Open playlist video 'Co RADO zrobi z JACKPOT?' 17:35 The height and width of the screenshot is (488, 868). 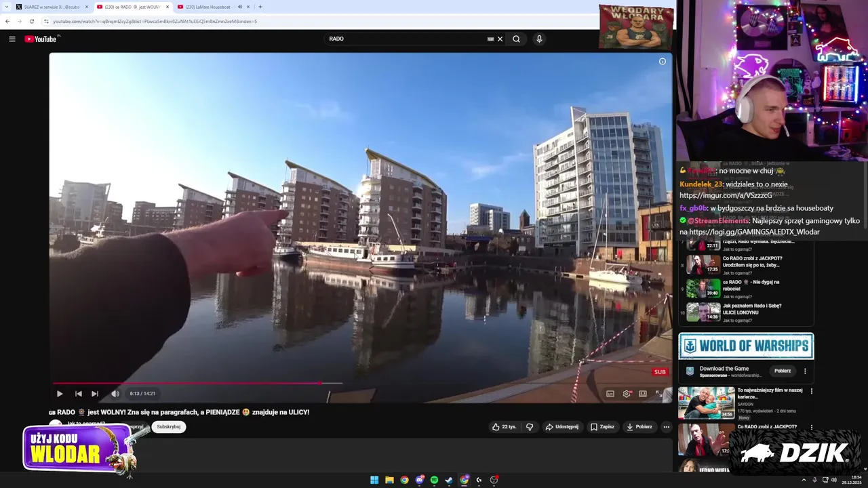(746, 265)
